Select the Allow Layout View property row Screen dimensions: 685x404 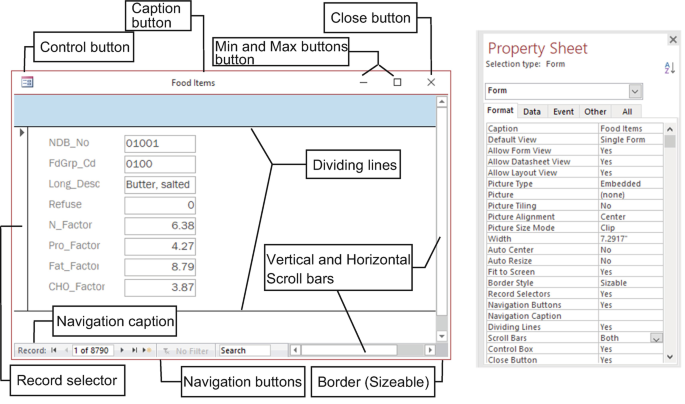tap(574, 173)
